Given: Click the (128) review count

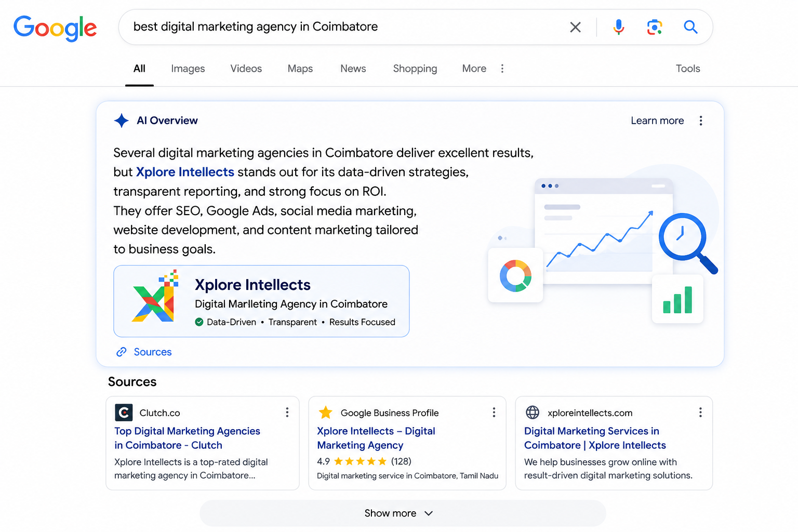Looking at the screenshot, I should [401, 461].
